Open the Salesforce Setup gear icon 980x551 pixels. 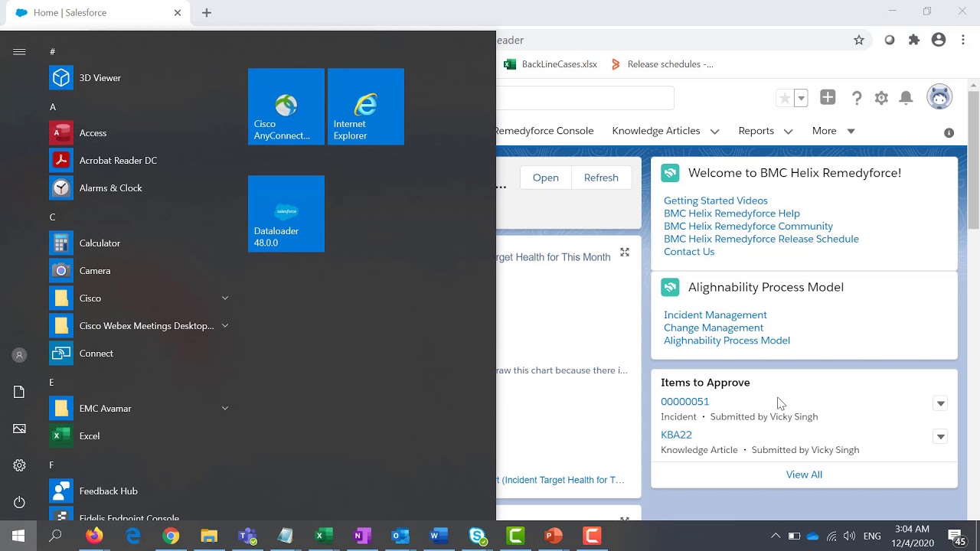pos(881,98)
